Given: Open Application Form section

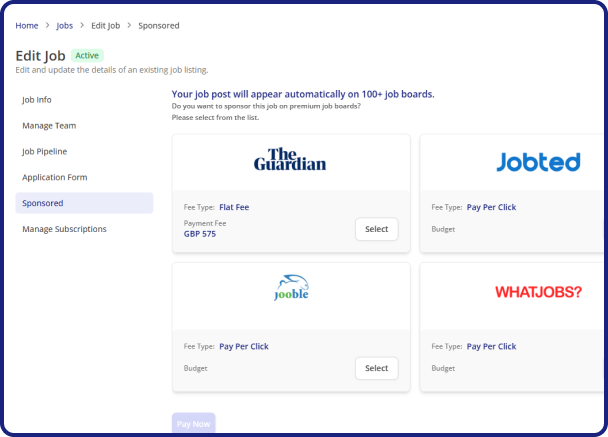Looking at the screenshot, I should click(55, 177).
